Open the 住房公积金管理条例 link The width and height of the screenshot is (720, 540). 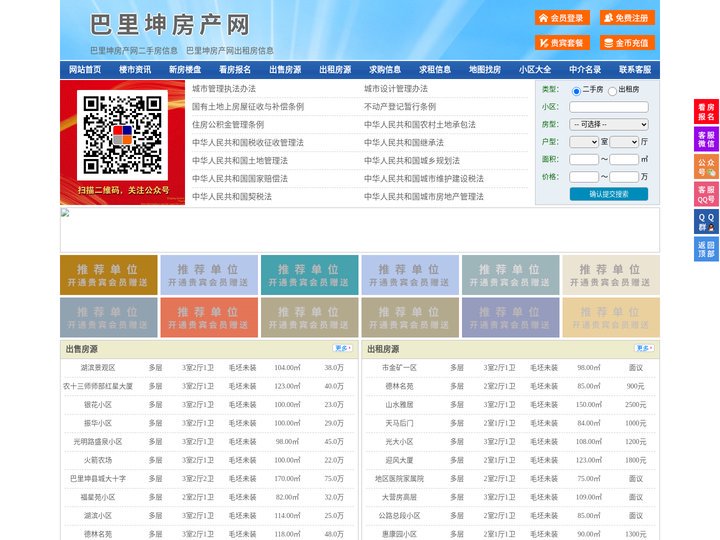tap(228, 124)
